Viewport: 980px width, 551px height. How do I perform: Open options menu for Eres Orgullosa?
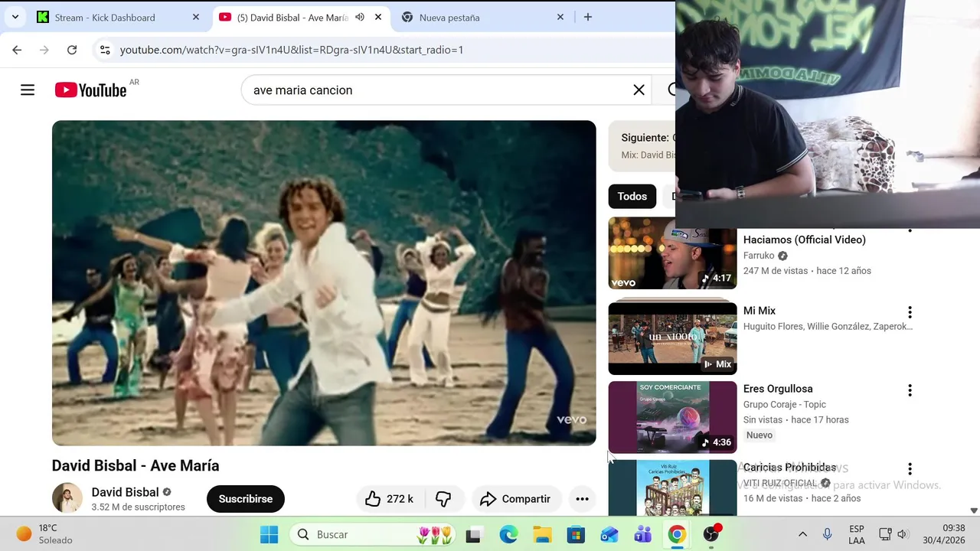pos(910,390)
